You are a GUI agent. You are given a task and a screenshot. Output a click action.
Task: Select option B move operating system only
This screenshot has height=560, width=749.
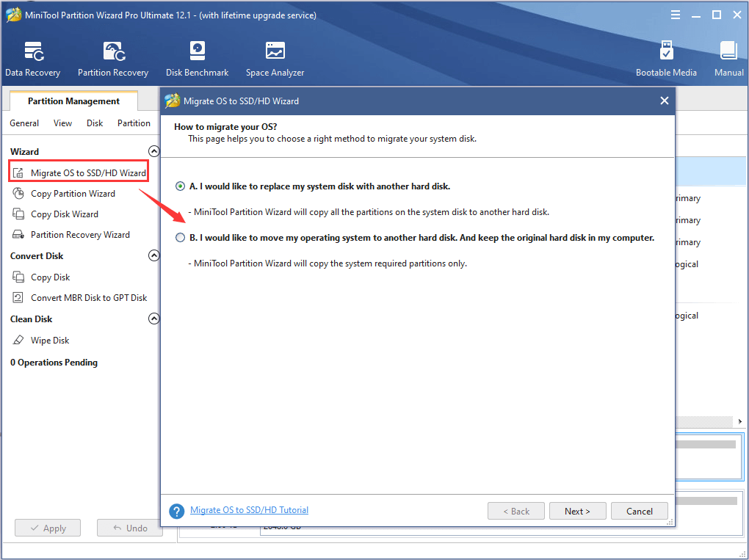[x=180, y=237]
